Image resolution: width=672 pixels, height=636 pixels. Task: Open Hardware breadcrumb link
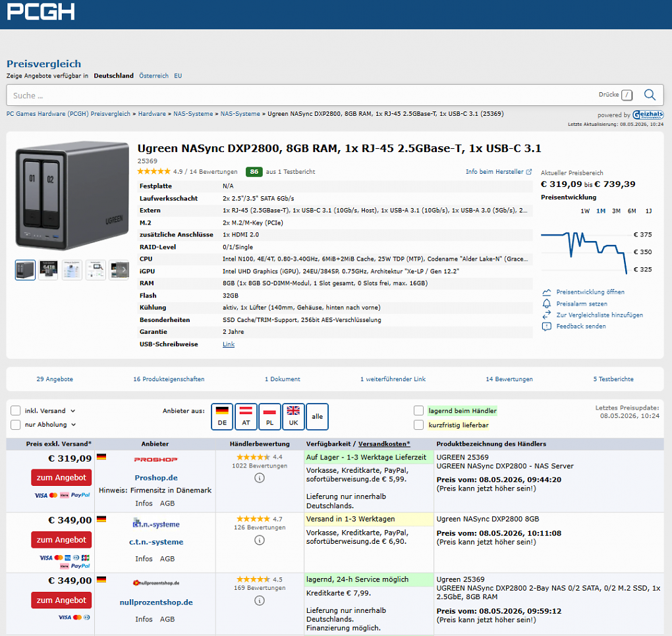[x=152, y=114]
